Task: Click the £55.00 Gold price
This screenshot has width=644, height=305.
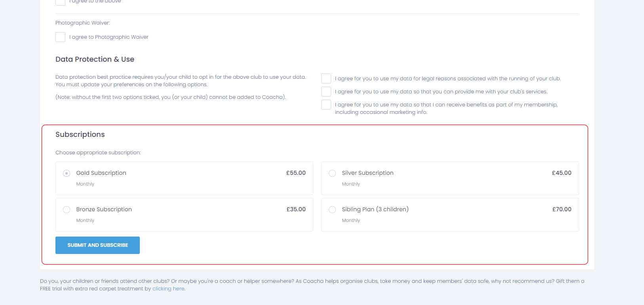Action: 296,173
